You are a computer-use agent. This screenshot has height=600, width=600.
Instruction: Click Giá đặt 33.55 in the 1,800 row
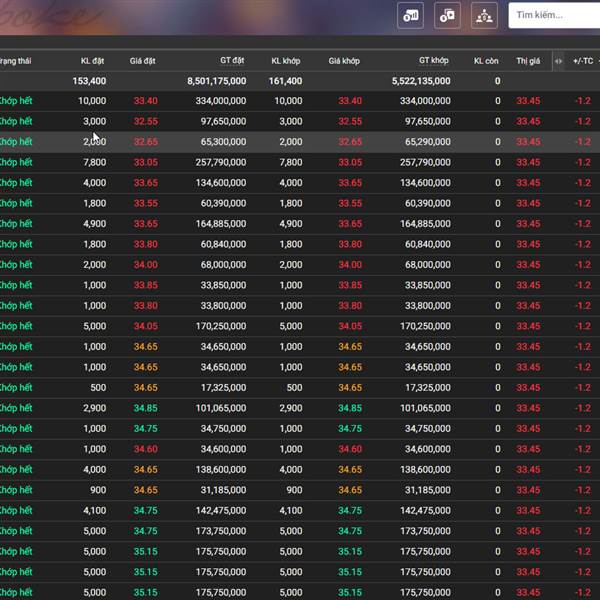click(145, 203)
